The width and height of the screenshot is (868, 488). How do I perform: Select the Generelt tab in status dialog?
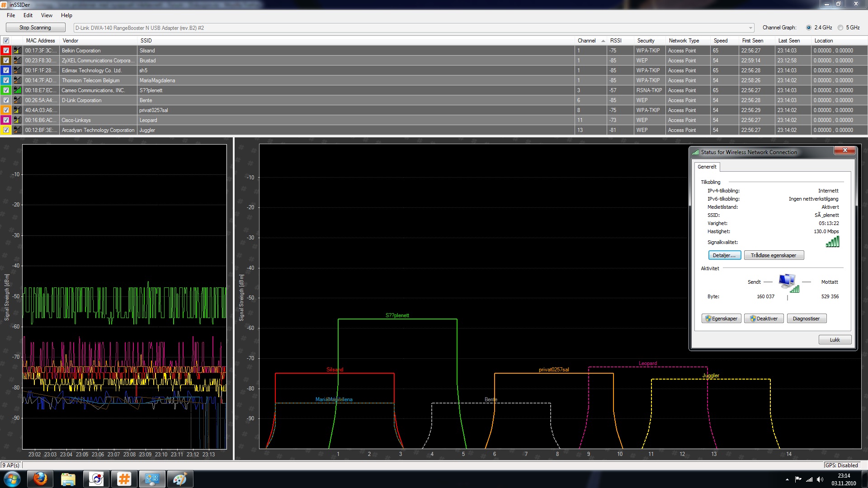pyautogui.click(x=707, y=167)
